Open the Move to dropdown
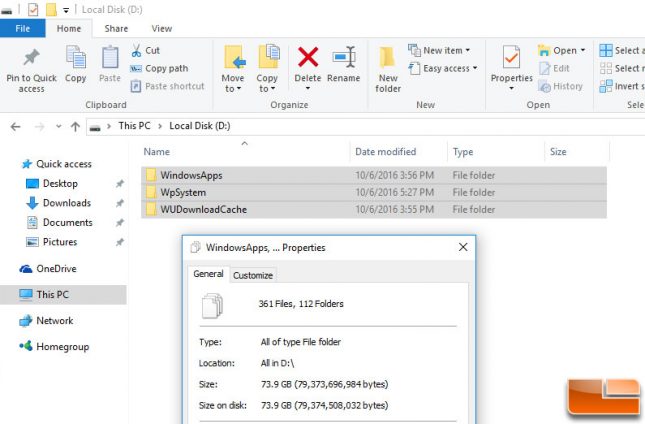Image resolution: width=645 pixels, height=424 pixels. 233,69
